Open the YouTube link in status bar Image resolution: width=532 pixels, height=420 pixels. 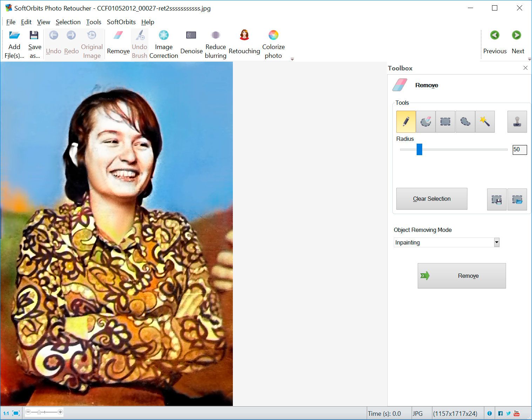click(516, 413)
